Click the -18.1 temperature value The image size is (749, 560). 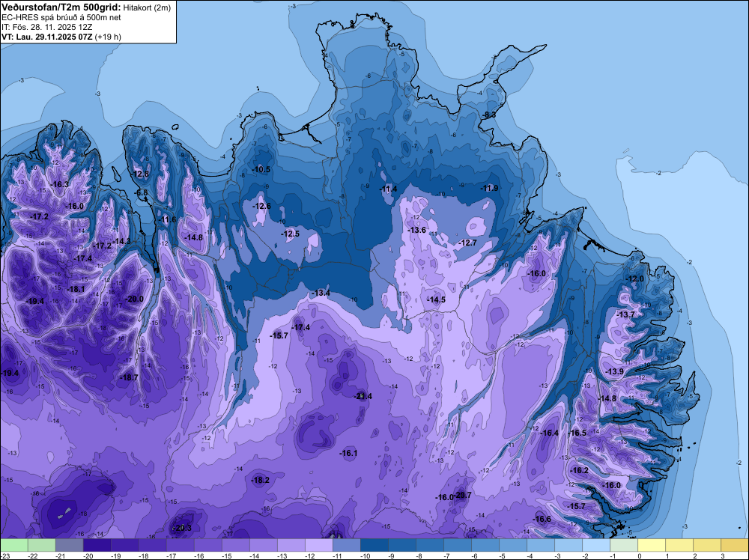tap(76, 289)
